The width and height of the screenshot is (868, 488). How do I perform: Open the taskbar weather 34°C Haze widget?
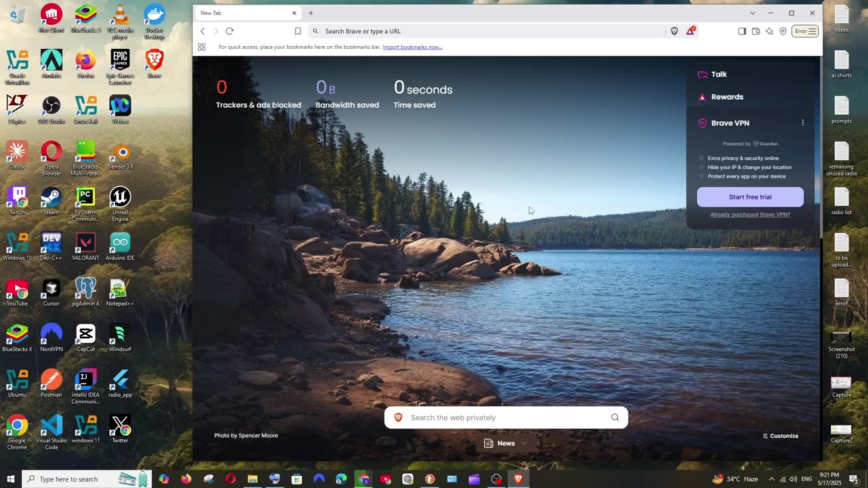(735, 479)
